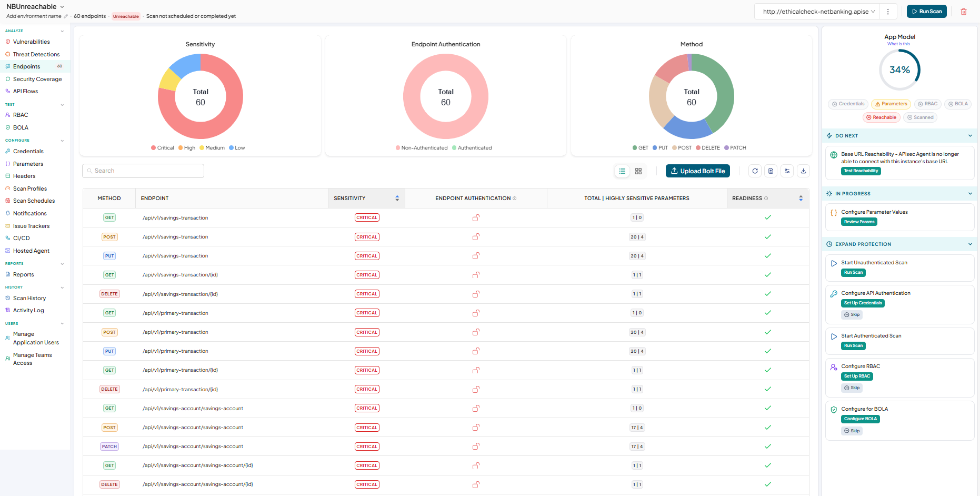980x496 pixels.
Task: Click the download endpoints icon
Action: point(803,171)
